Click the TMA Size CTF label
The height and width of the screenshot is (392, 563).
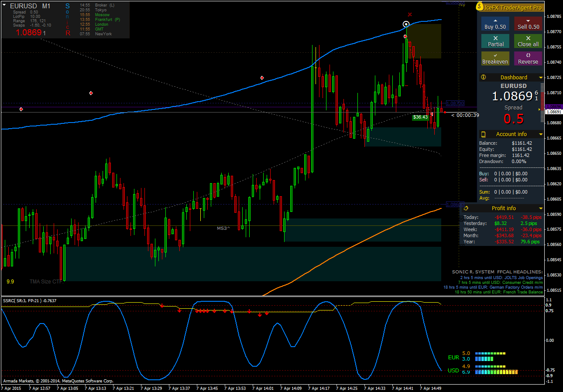(46, 282)
